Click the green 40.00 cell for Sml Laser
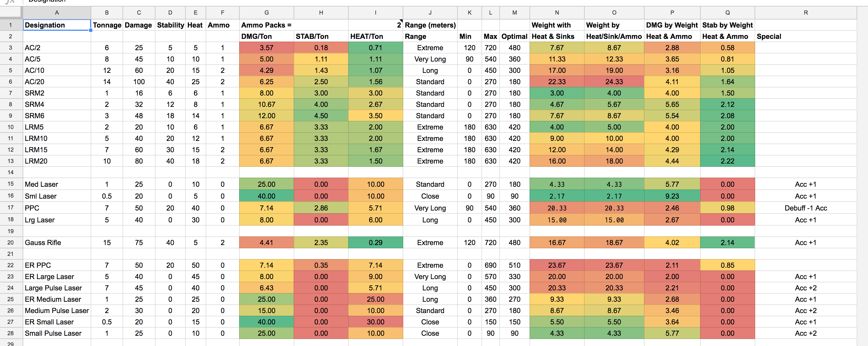The height and width of the screenshot is (346, 868). click(x=266, y=196)
